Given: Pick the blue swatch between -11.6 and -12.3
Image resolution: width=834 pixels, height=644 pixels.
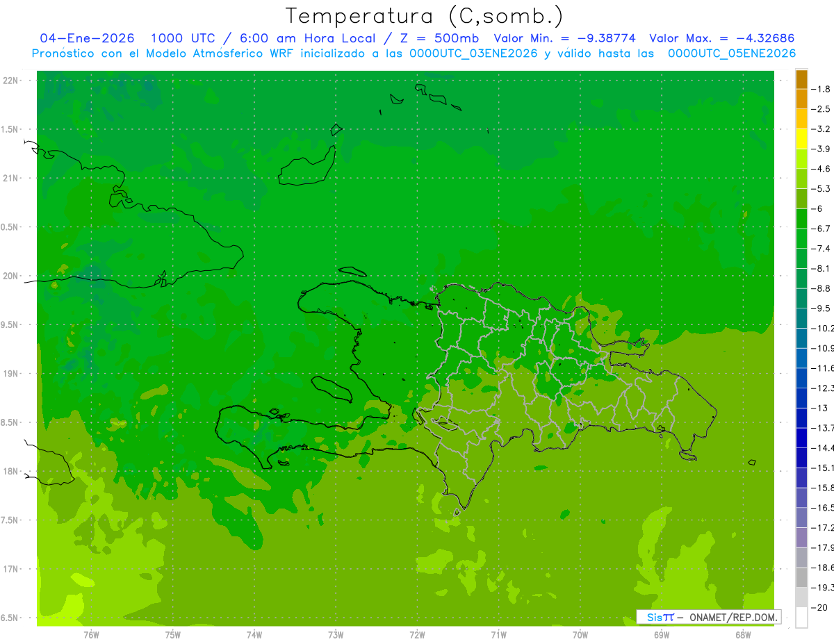Looking at the screenshot, I should click(801, 378).
